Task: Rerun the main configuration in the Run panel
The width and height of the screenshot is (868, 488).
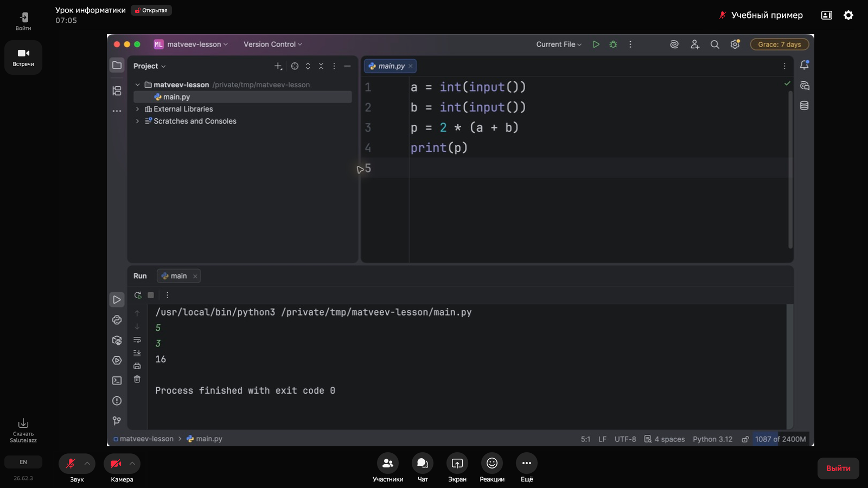Action: (138, 295)
